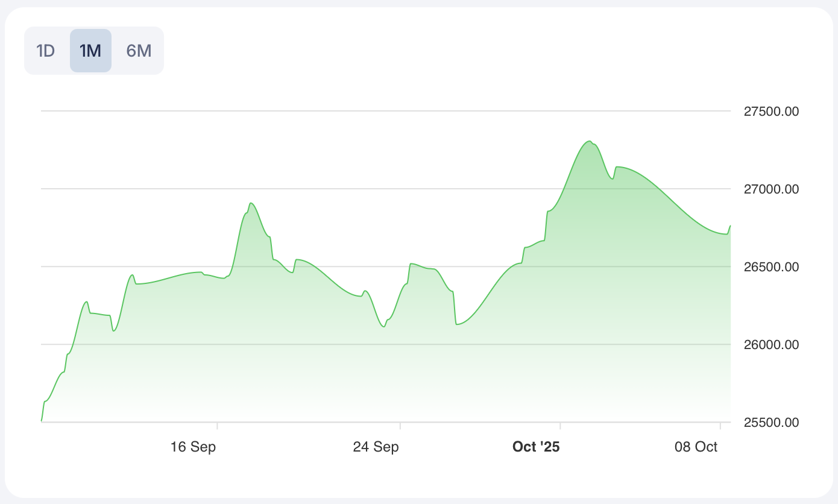Select the bold Oct '25 axis label

(536, 447)
